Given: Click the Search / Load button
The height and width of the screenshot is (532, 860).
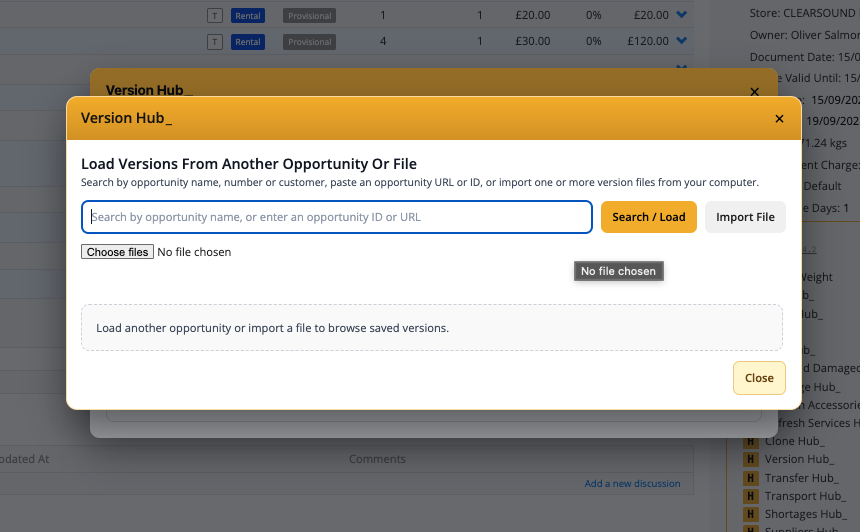Looking at the screenshot, I should [649, 217].
